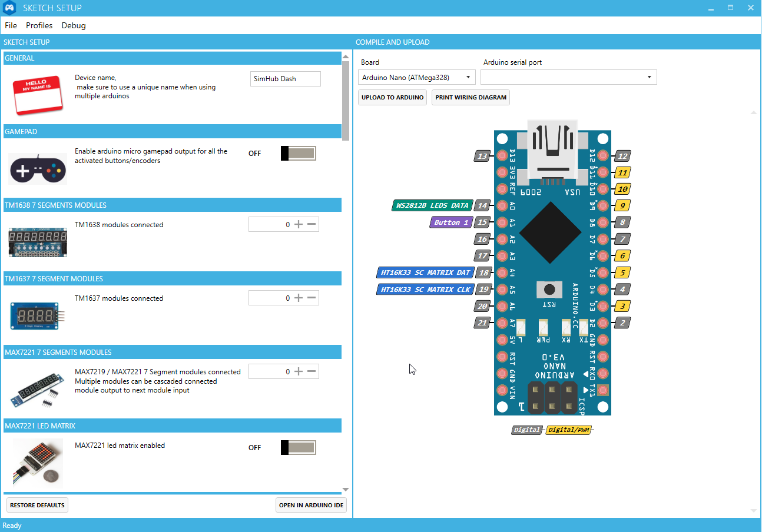Viewport: 762px width, 532px height.
Task: Click Open in Arduino IDE button
Action: point(311,505)
